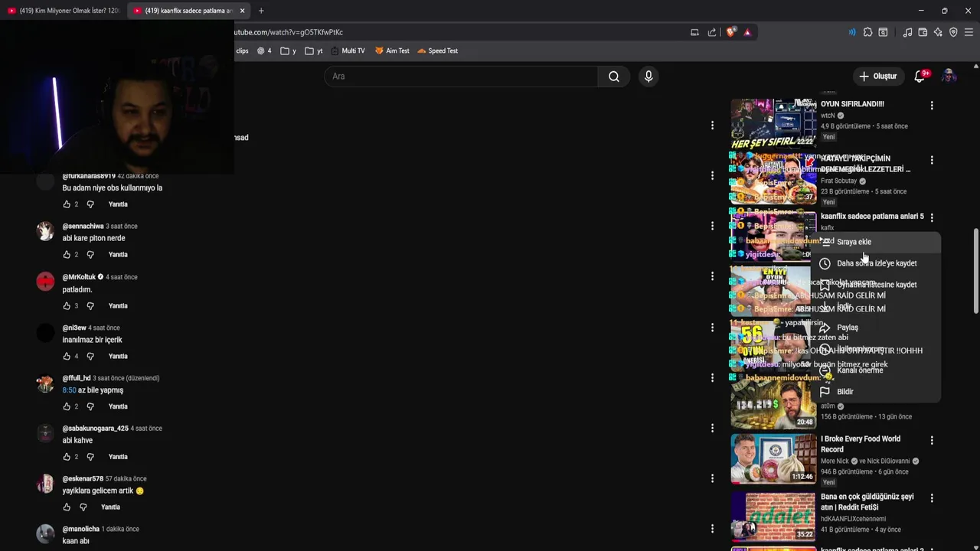Screen dimensions: 980x551
Task: Open the 'OYUN SIFIRLANDI!!!' video thumbnail
Action: click(x=773, y=122)
